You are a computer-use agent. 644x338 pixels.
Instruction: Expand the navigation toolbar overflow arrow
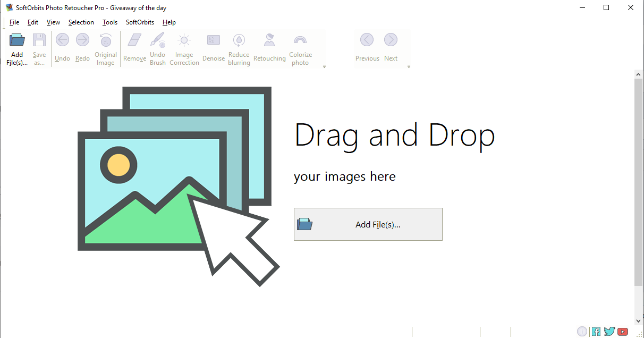pos(409,66)
